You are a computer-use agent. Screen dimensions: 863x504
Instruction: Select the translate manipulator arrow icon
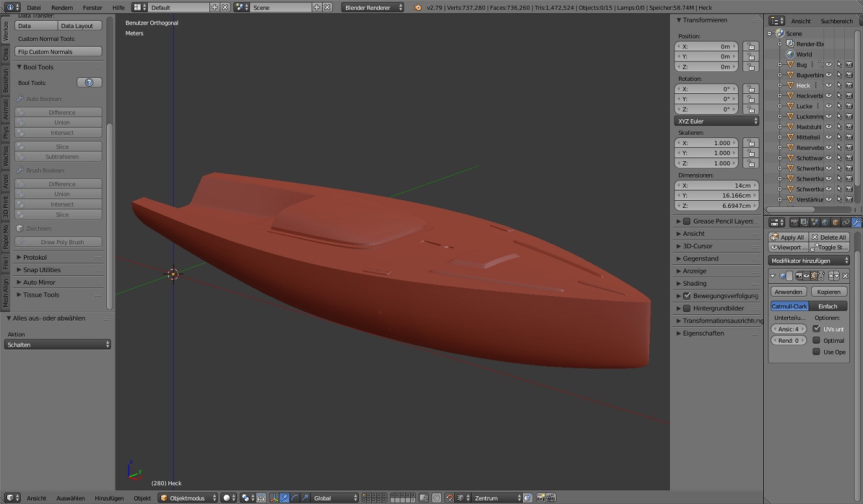point(284,498)
